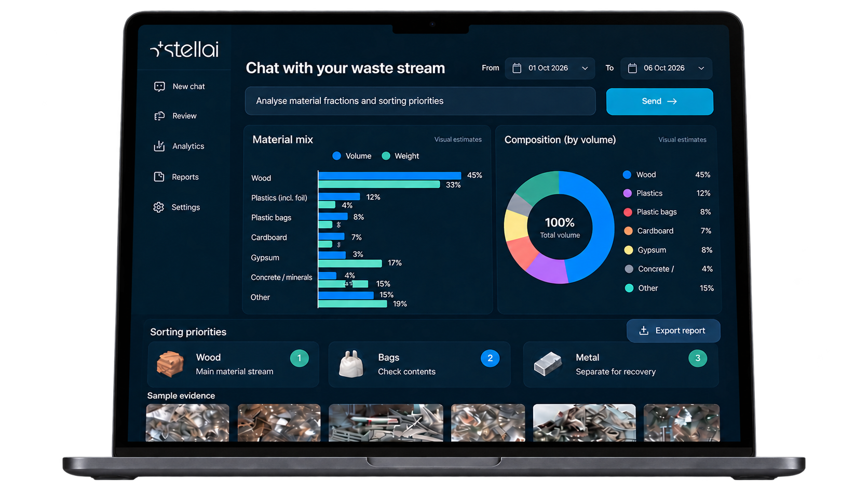Click 'Sample evidence' heading
Image resolution: width=868 pixels, height=489 pixels.
(x=181, y=395)
